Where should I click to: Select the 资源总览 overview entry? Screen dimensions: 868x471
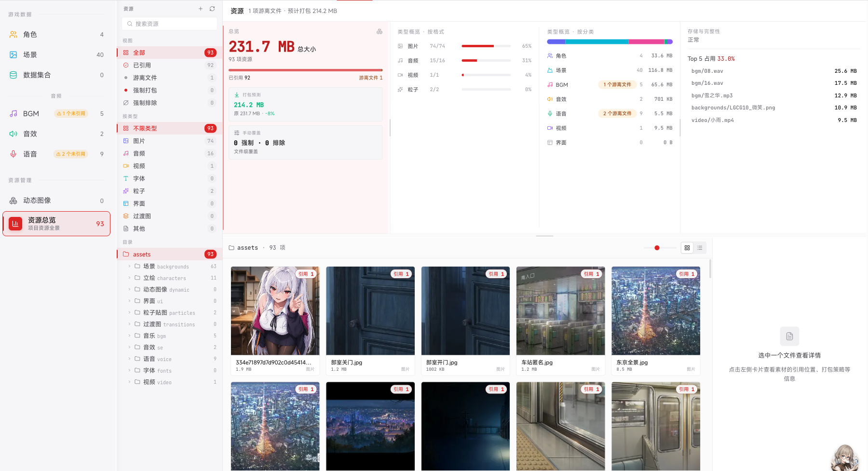click(x=57, y=224)
